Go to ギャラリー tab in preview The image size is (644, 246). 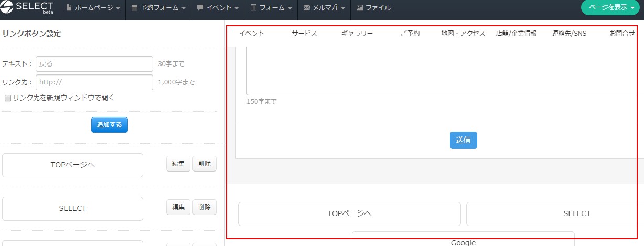pos(357,34)
